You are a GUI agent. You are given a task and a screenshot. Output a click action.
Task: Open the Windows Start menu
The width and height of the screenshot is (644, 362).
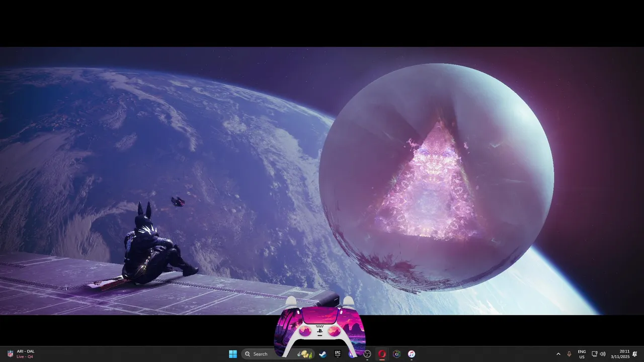click(x=233, y=354)
